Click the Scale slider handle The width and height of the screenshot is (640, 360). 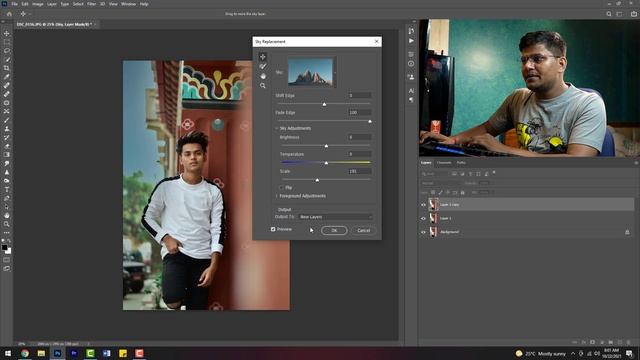pos(317,180)
